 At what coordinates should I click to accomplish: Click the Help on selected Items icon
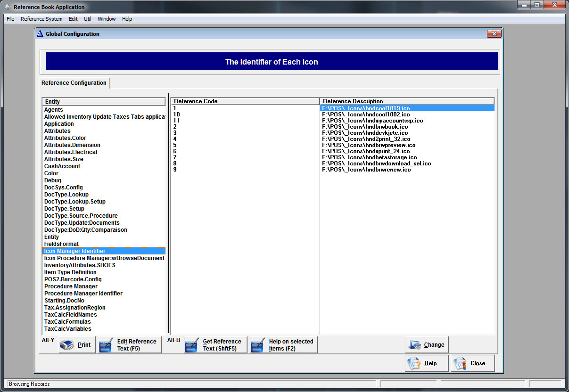pos(258,345)
